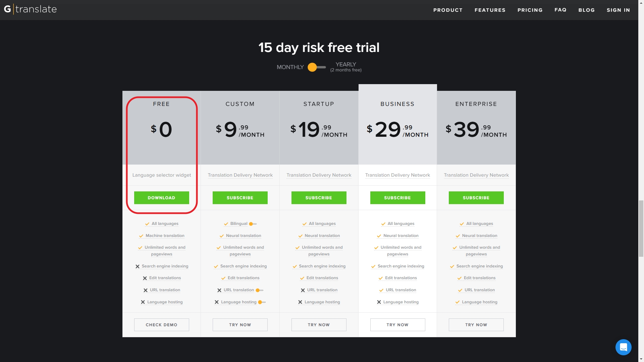Click Try Now under the Business plan
Screen dimensions: 644x362
[398, 325]
